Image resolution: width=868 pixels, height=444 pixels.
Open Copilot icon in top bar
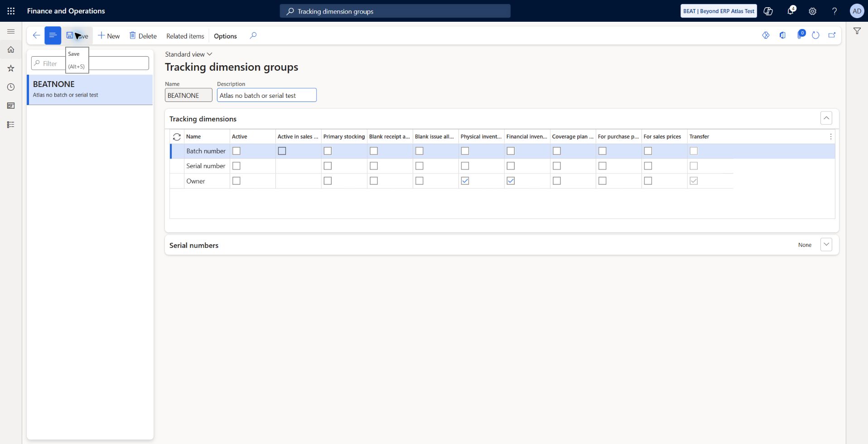pos(768,11)
